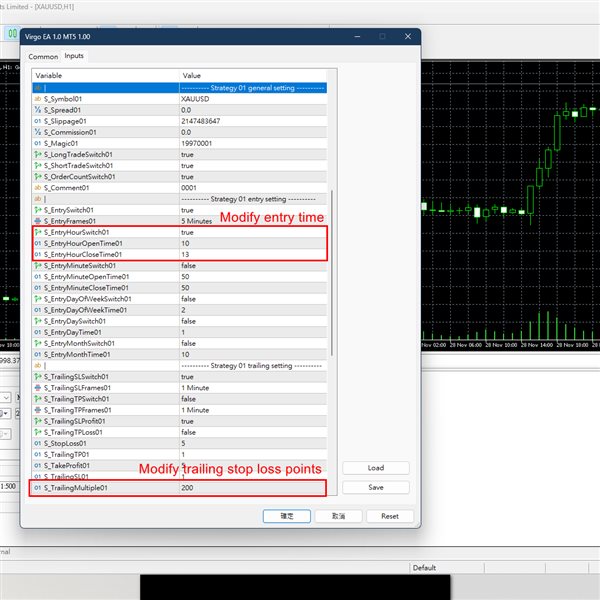The height and width of the screenshot is (600, 600).
Task: Select the S_Slippage01 integer icon
Action: (38, 121)
